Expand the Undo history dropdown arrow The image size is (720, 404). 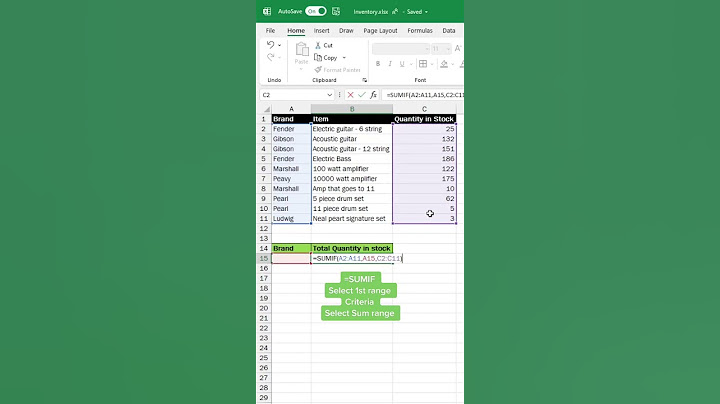[x=280, y=45]
